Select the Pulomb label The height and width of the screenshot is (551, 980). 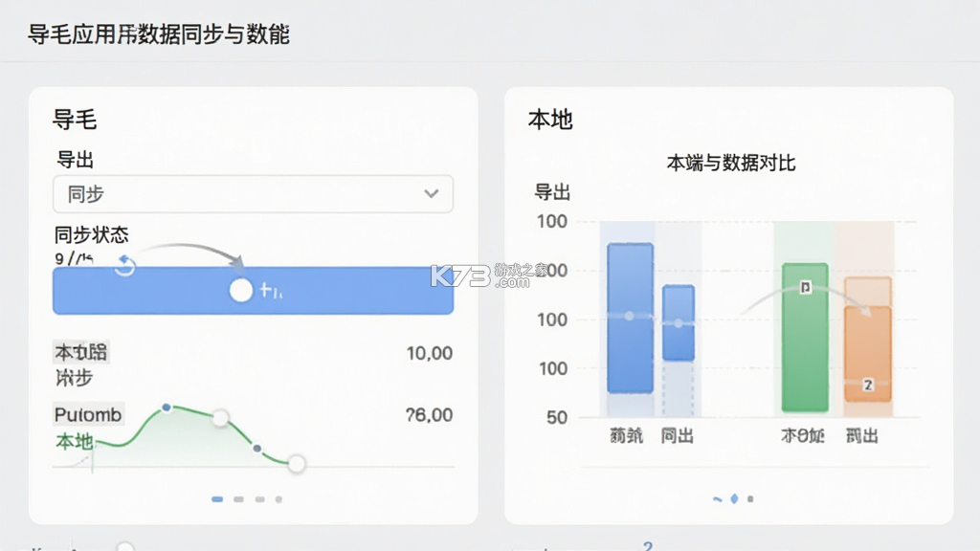click(x=88, y=415)
